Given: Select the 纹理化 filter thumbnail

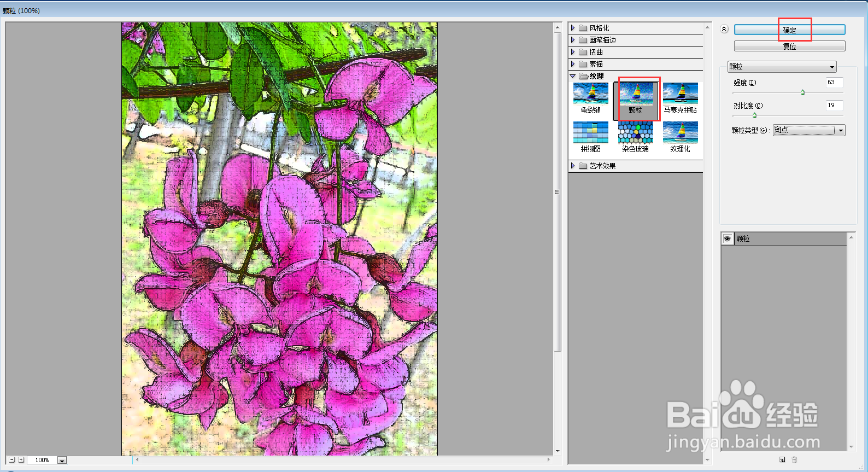Looking at the screenshot, I should [x=681, y=137].
